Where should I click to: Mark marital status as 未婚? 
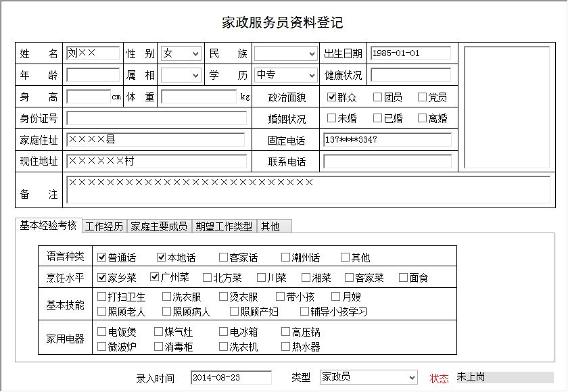[331, 118]
